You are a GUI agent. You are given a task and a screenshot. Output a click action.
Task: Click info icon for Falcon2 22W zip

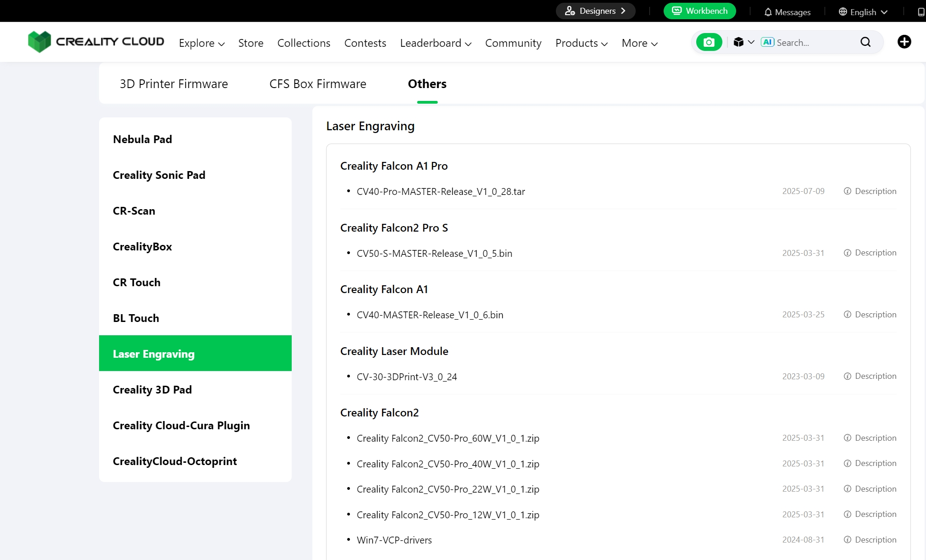(847, 489)
